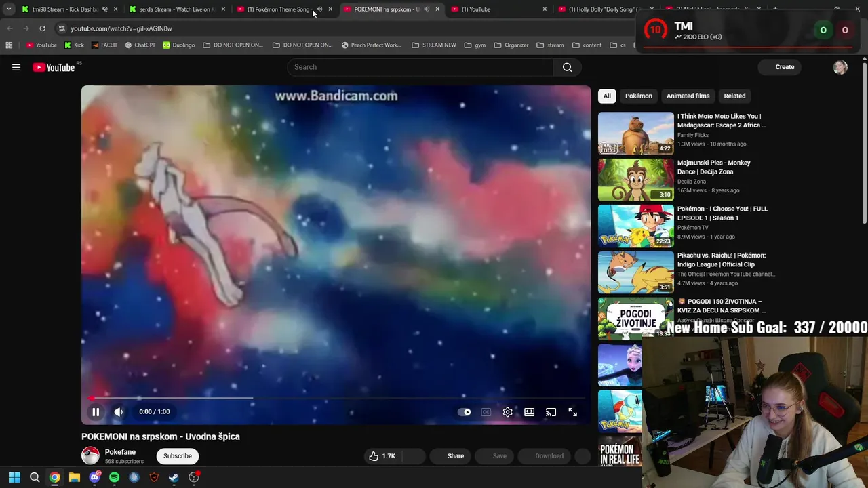Open the FACEIT bookmark
Screen dimensions: 868x488
(x=104, y=45)
